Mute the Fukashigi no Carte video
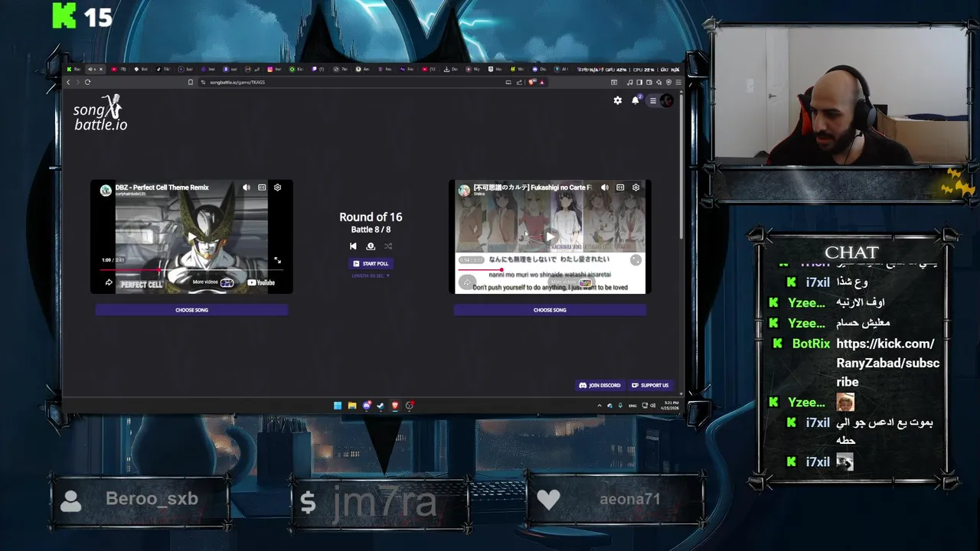 605,187
